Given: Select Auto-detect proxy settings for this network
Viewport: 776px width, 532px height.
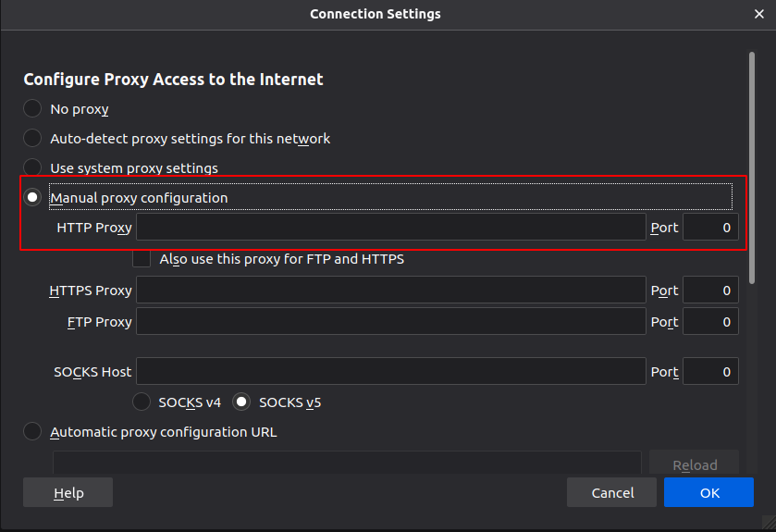Looking at the screenshot, I should click(32, 139).
